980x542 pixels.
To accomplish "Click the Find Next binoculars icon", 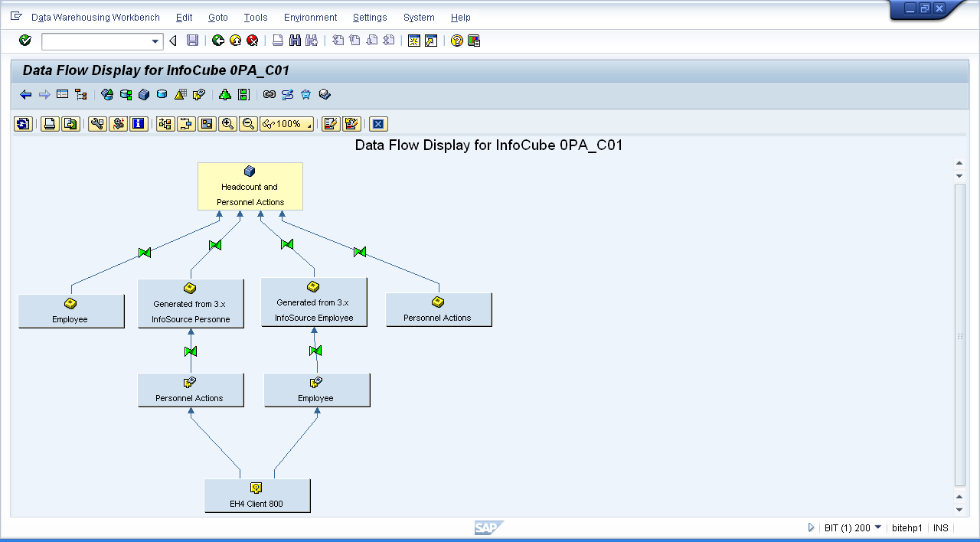I will coord(312,41).
